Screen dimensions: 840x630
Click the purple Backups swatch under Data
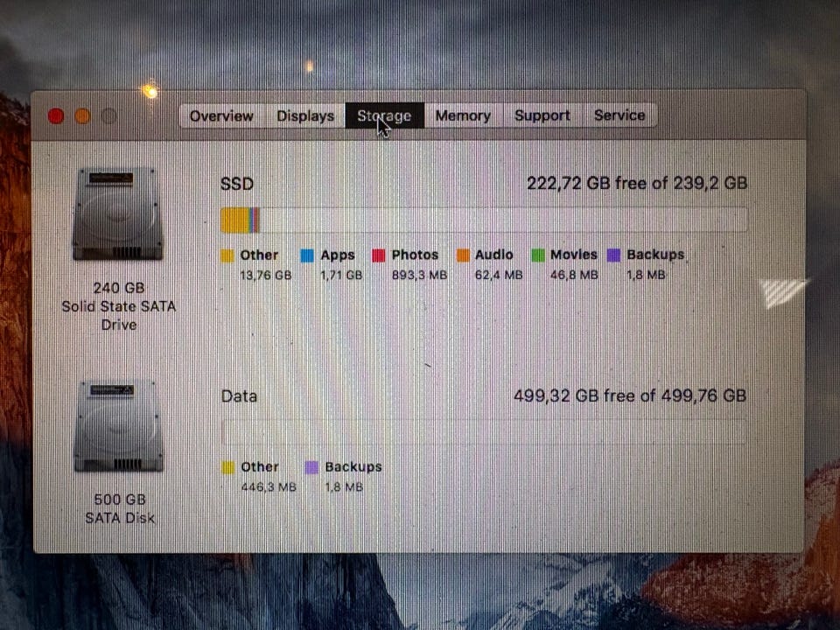(311, 467)
